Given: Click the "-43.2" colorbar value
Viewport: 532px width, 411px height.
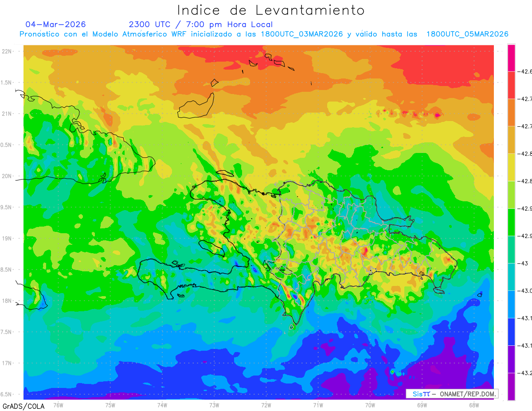Looking at the screenshot, I should pyautogui.click(x=525, y=373).
